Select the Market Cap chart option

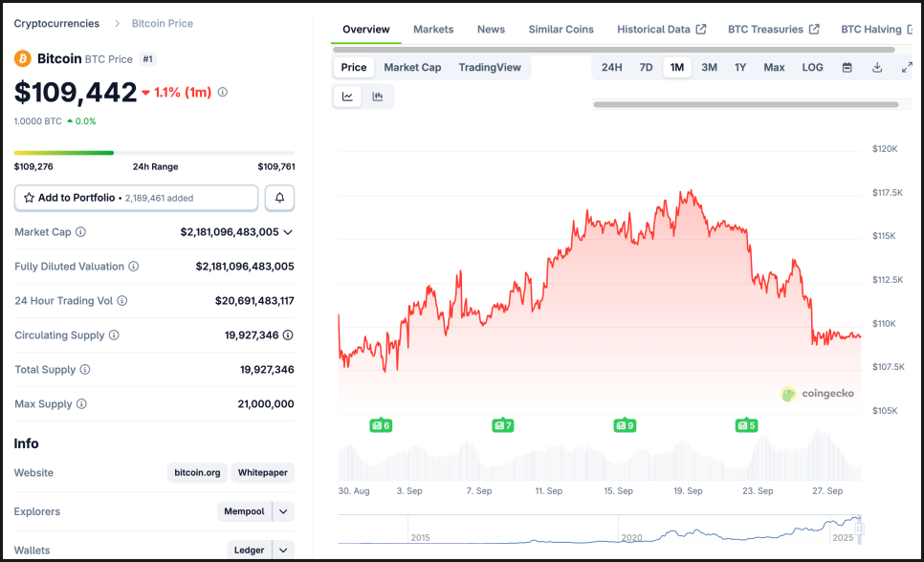pos(412,67)
